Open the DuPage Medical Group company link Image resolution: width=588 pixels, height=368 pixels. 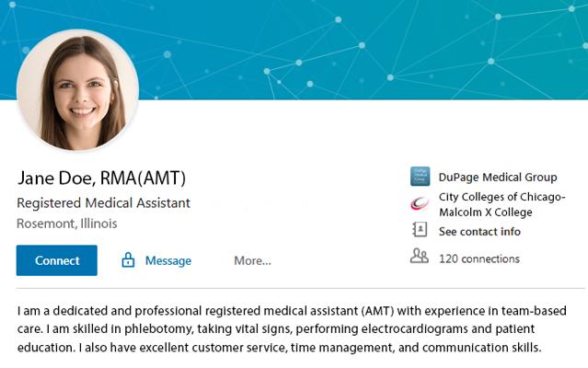[498, 178]
